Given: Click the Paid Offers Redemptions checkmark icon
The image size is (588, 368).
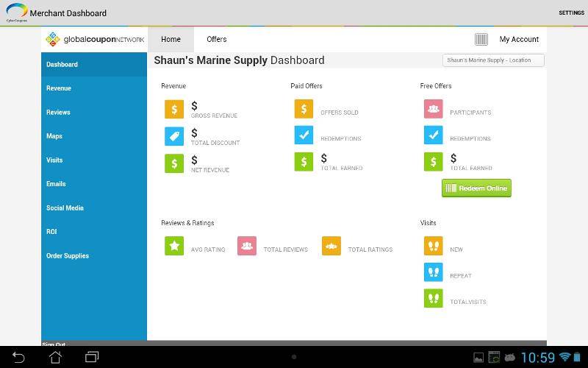Looking at the screenshot, I should point(304,135).
